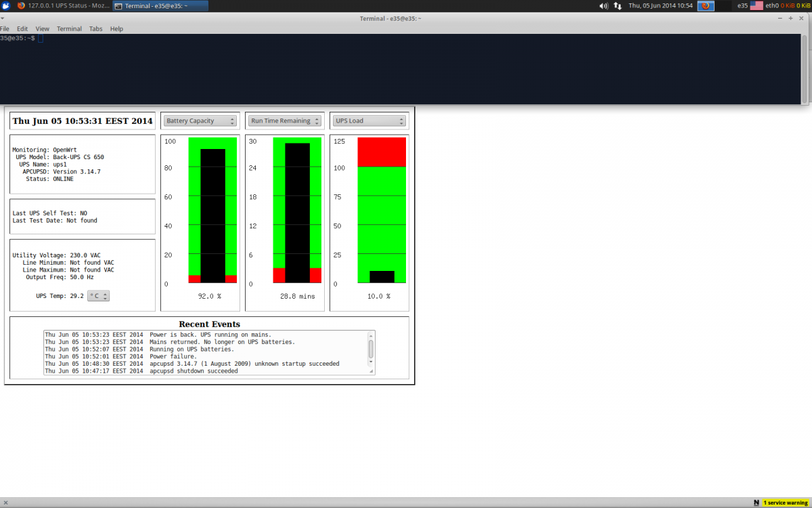Viewport: 812px width, 508px height.
Task: Open the Terminal menu in menu bar
Action: (x=69, y=29)
